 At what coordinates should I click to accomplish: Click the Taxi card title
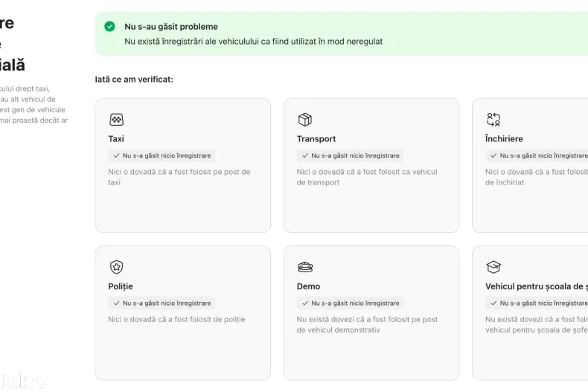click(116, 139)
